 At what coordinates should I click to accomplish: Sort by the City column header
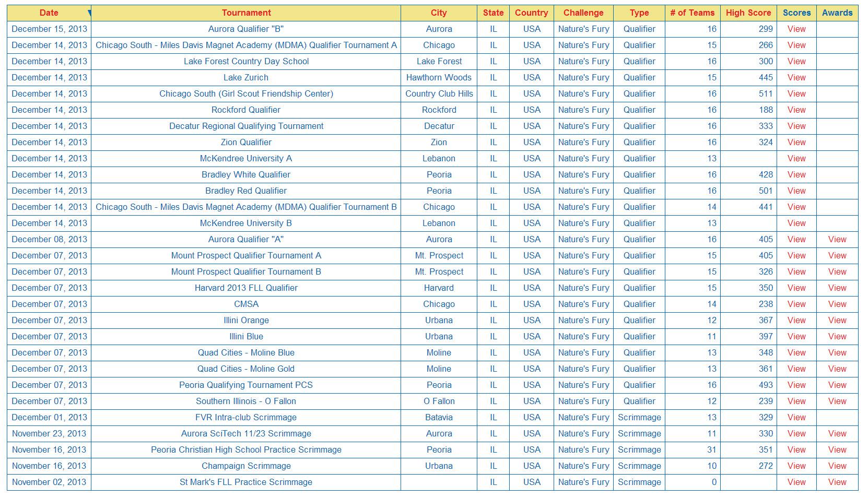tap(439, 13)
